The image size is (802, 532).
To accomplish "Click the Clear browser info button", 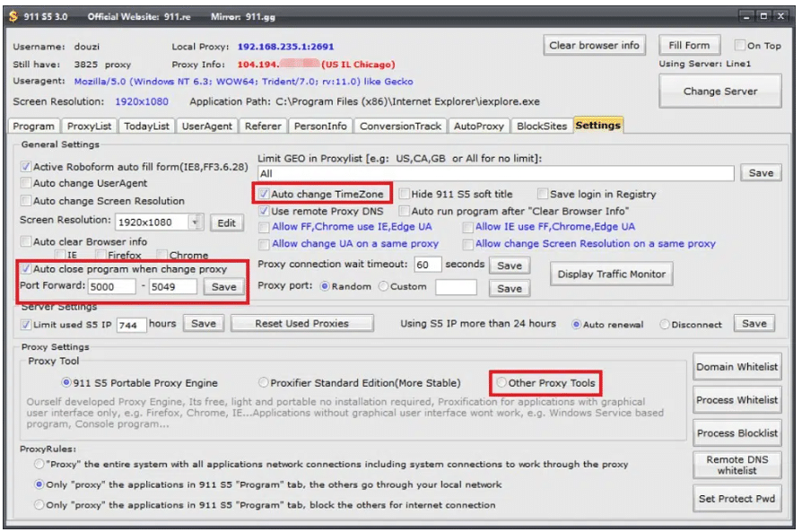I will pyautogui.click(x=595, y=45).
